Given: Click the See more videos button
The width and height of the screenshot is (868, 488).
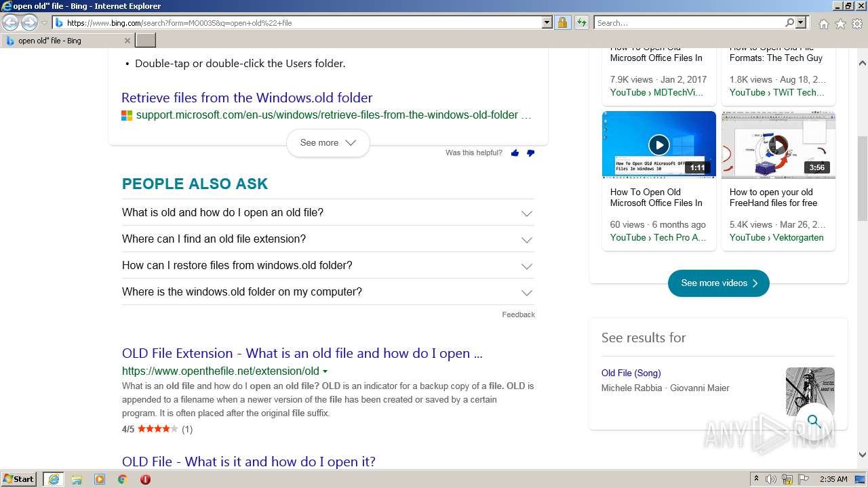Looking at the screenshot, I should click(x=719, y=283).
